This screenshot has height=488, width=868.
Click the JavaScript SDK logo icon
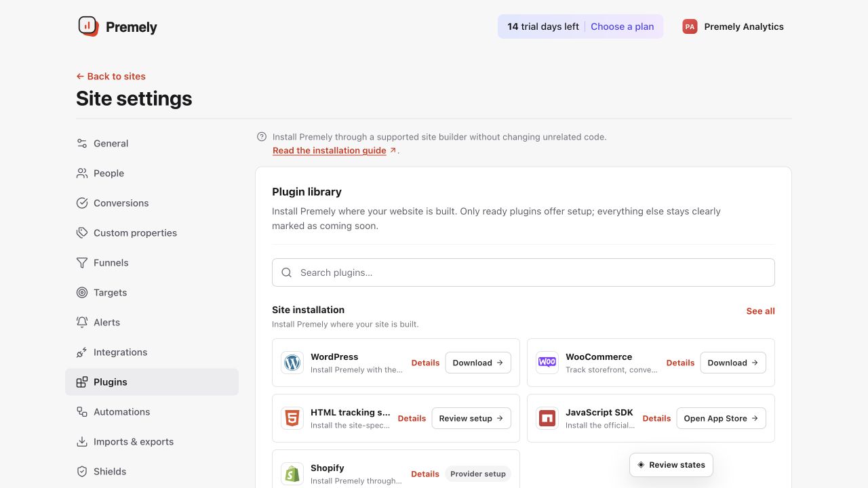547,418
